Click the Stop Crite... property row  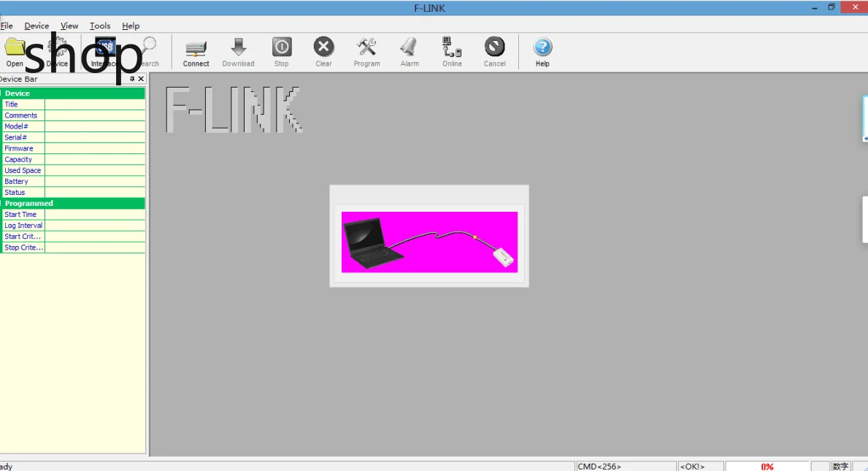click(72, 248)
